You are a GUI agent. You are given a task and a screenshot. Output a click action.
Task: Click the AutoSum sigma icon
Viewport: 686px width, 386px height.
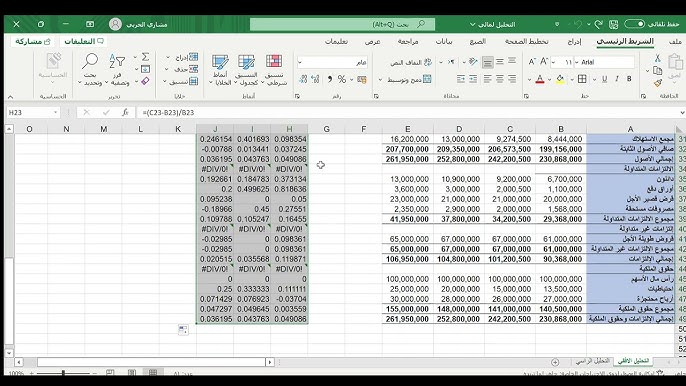click(x=145, y=57)
